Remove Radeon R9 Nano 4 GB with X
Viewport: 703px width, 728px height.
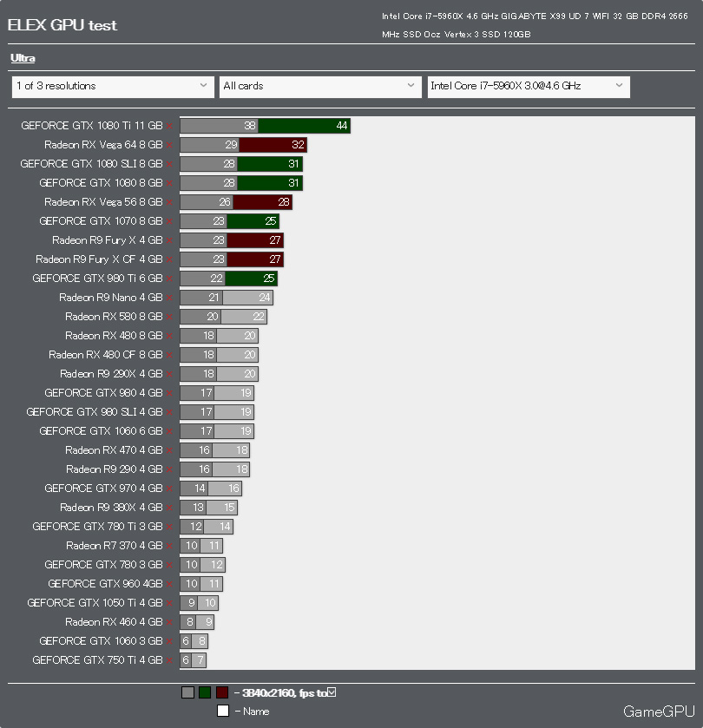(x=169, y=298)
